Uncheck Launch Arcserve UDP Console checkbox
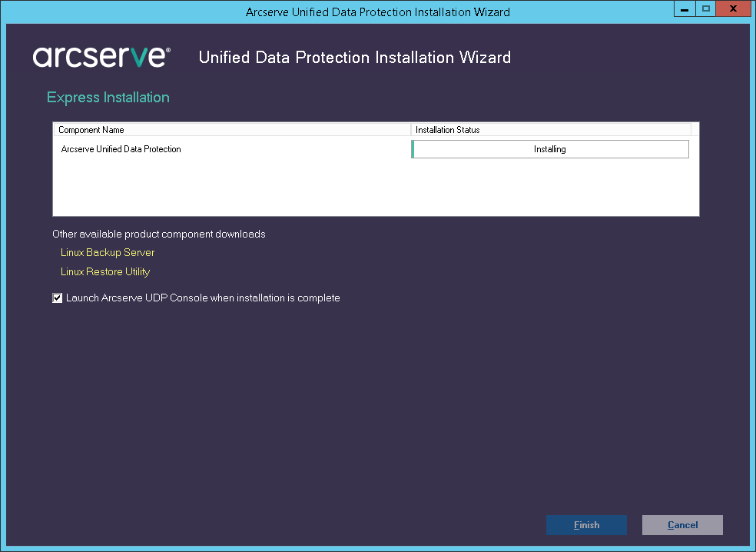Image resolution: width=756 pixels, height=552 pixels. pos(58,298)
